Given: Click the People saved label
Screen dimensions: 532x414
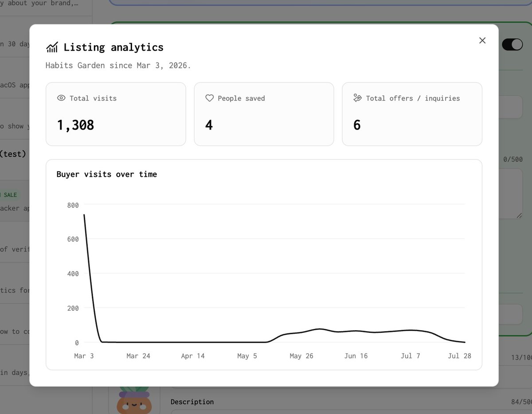Looking at the screenshot, I should coord(241,98).
